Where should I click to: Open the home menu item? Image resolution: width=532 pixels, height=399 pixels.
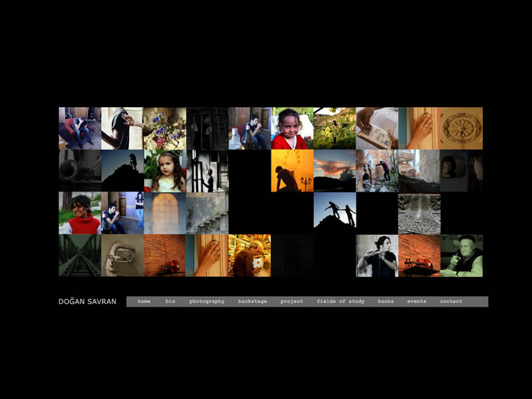(144, 301)
